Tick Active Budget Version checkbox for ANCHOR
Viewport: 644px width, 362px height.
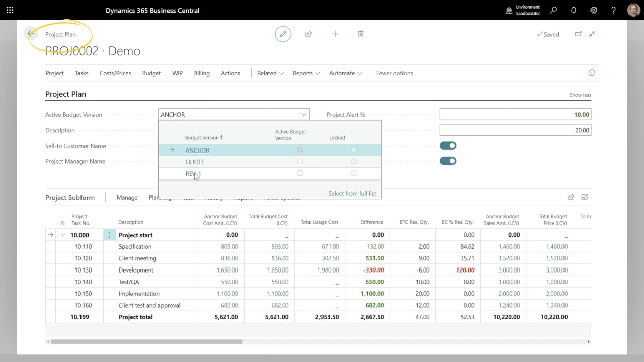pos(300,150)
